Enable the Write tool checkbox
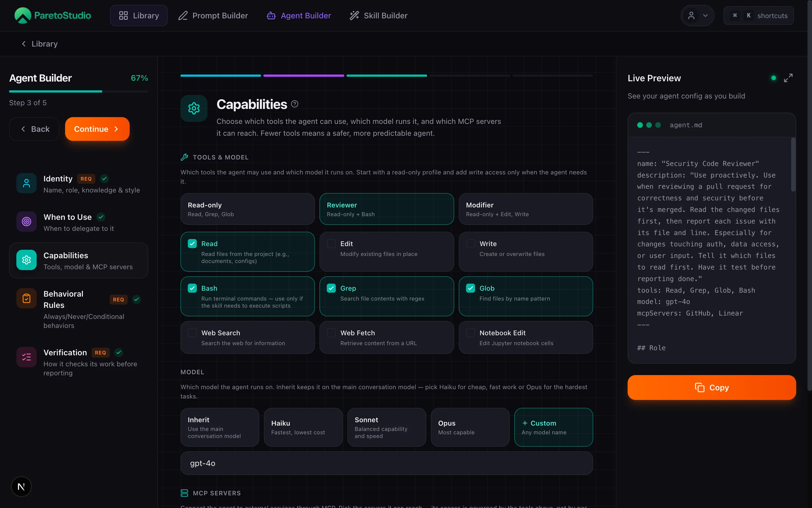The image size is (812, 508). 470,244
